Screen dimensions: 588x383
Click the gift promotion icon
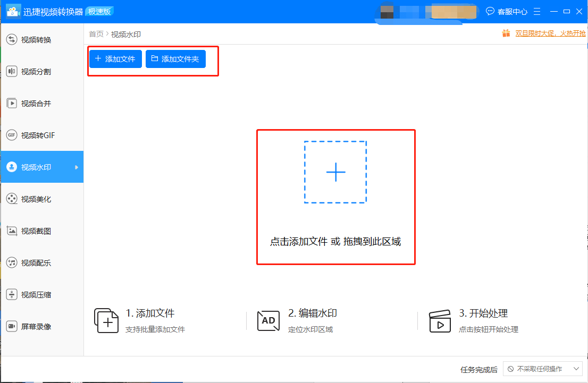point(506,33)
